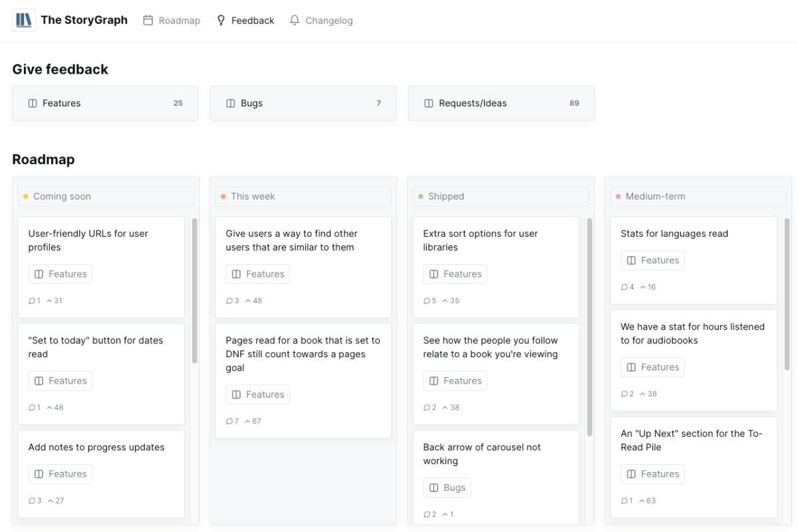
Task: Select the Coming soon column header
Action: [x=106, y=196]
